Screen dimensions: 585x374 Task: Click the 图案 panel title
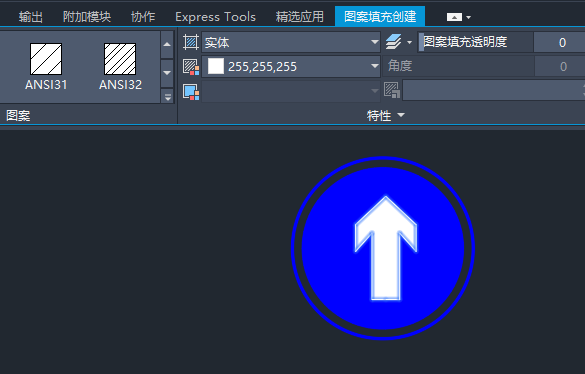[18, 115]
